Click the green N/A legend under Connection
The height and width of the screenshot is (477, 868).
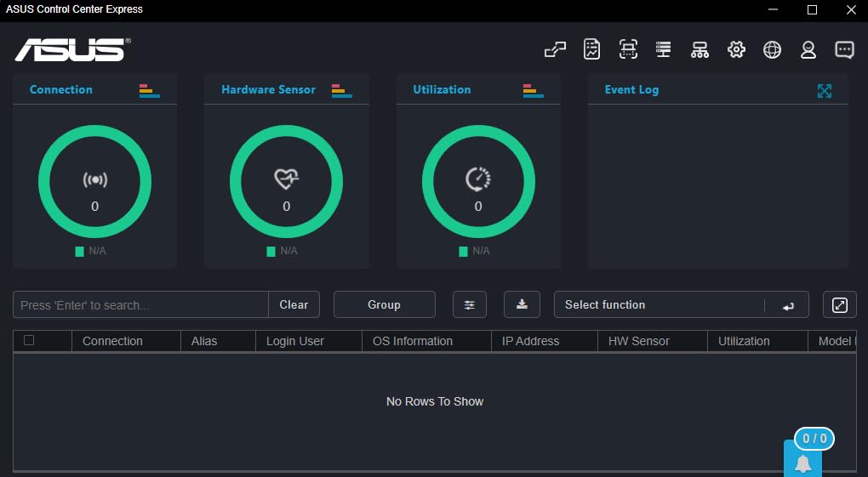coord(90,251)
